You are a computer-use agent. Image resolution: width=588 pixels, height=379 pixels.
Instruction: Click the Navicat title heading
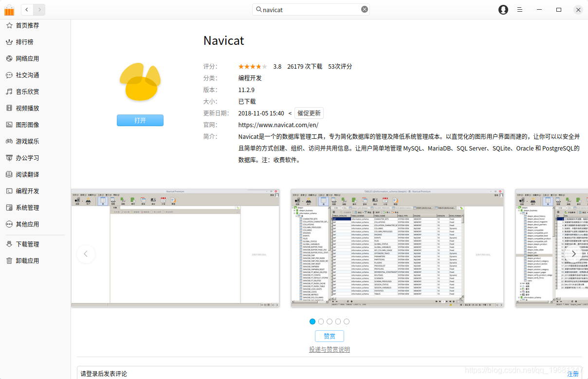224,40
